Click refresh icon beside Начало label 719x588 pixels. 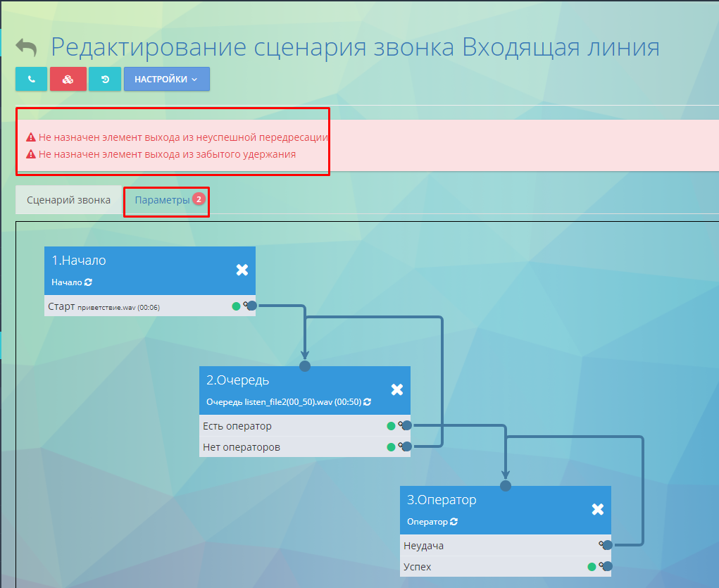click(88, 282)
